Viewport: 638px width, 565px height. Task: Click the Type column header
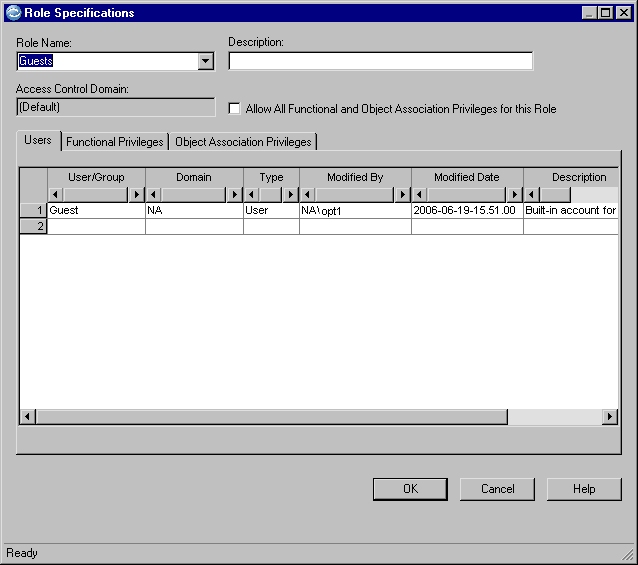(271, 177)
